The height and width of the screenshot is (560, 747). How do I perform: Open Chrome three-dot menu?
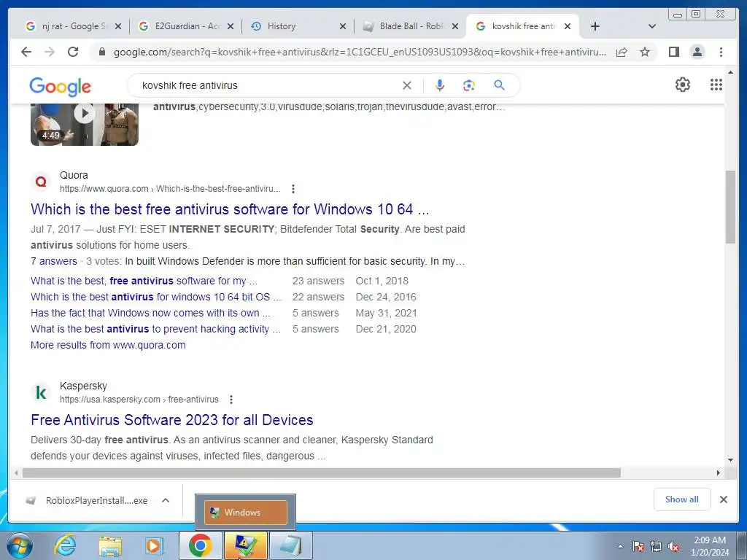pyautogui.click(x=721, y=52)
